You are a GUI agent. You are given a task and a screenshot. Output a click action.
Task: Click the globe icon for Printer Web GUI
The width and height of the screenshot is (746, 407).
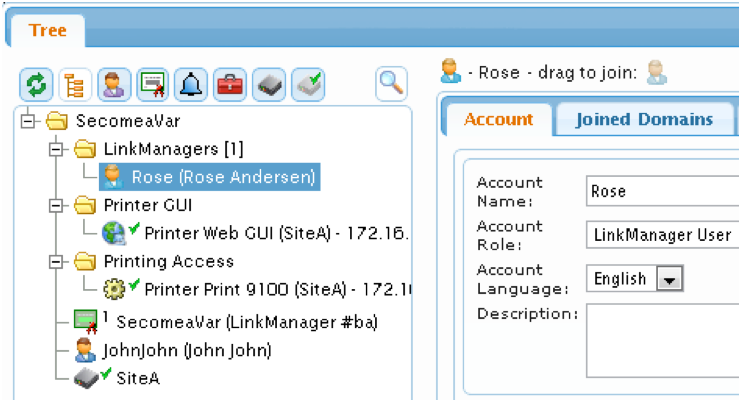tap(114, 233)
